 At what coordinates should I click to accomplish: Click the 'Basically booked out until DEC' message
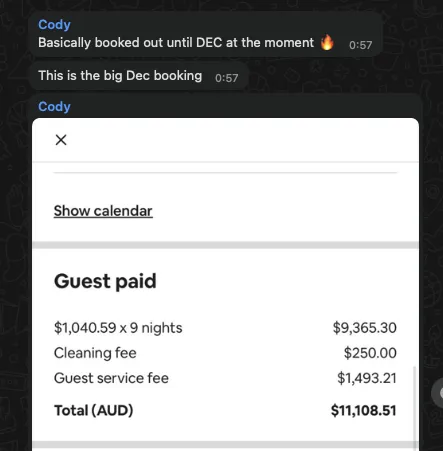(x=176, y=43)
